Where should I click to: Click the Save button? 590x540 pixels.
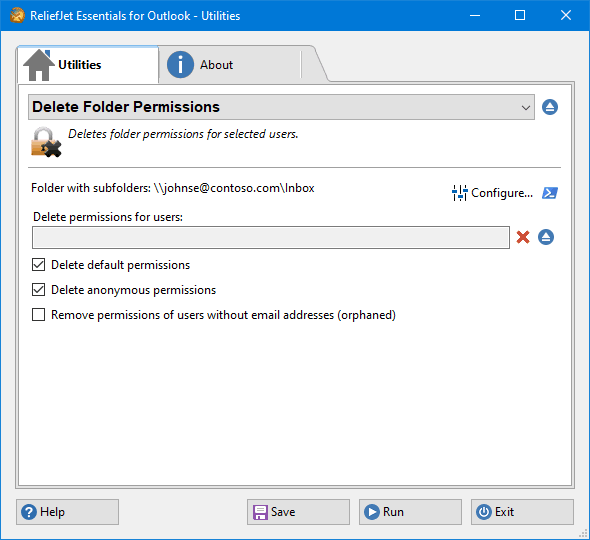click(298, 512)
